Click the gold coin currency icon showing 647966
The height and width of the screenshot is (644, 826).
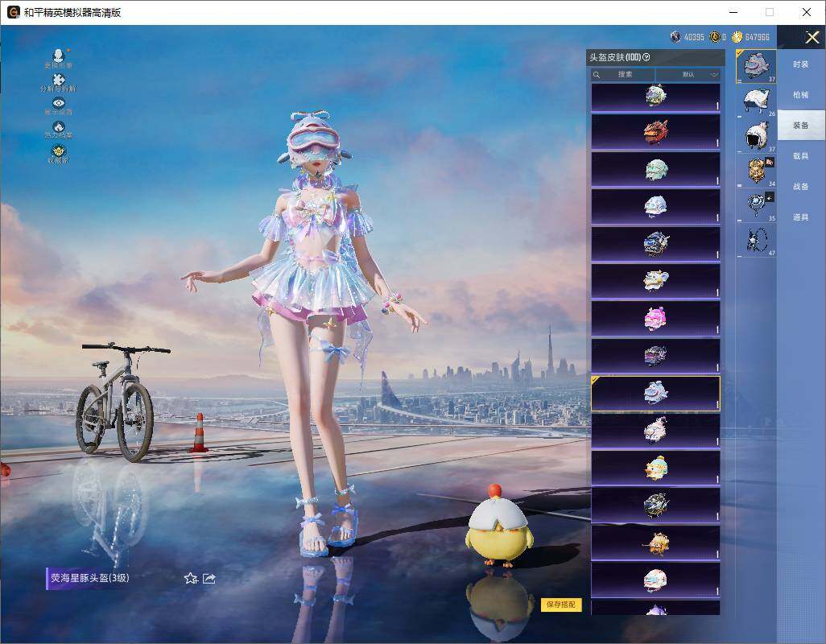tap(737, 37)
